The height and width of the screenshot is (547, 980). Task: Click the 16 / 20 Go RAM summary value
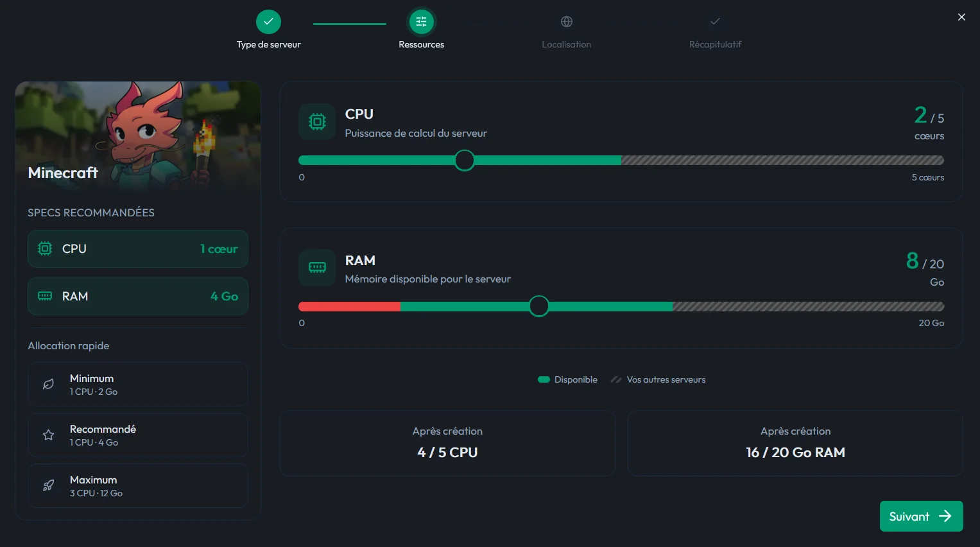[795, 452]
